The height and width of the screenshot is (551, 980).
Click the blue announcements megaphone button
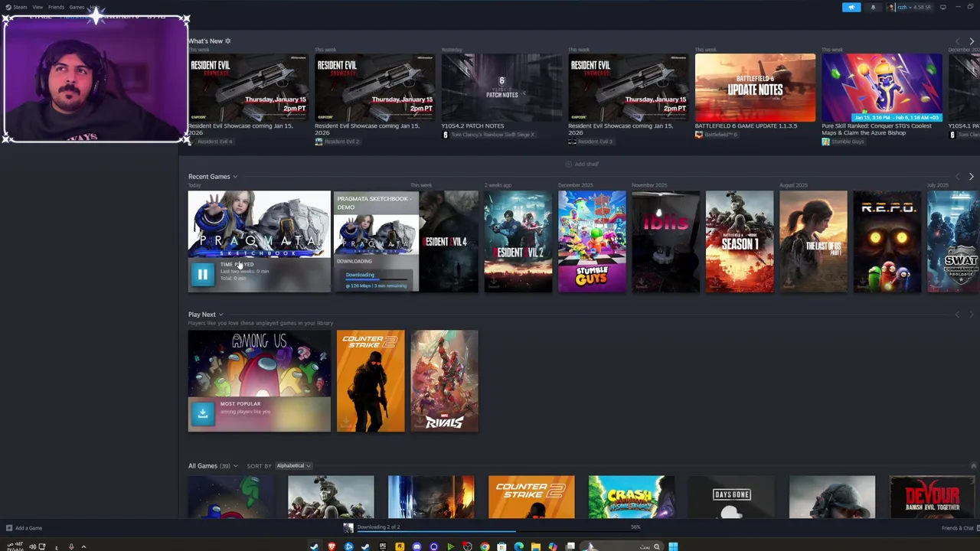tap(851, 7)
